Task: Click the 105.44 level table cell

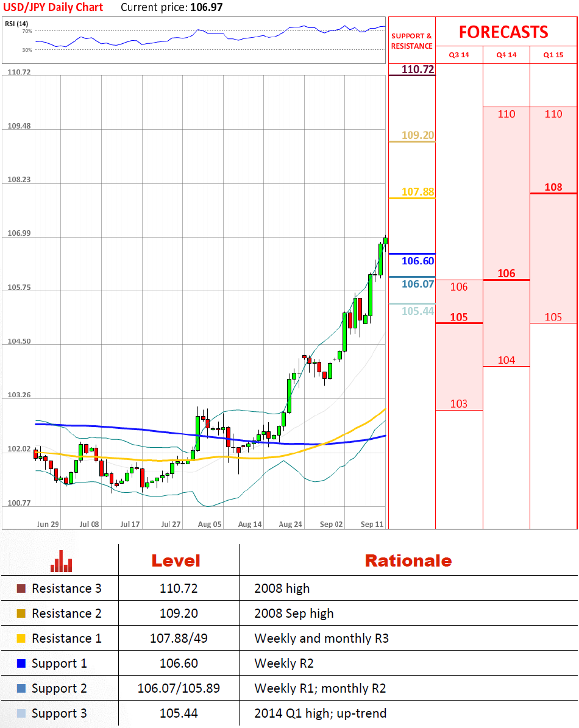Action: coord(179,713)
